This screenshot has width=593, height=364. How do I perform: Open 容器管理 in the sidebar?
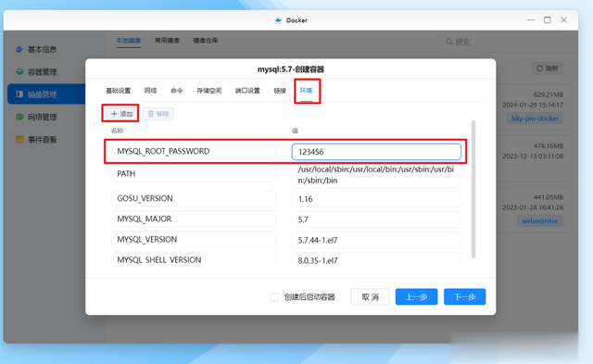tap(36, 72)
